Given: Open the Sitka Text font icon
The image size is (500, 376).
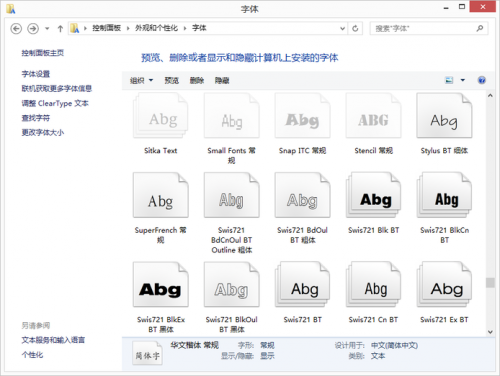Looking at the screenshot, I should tap(161, 115).
